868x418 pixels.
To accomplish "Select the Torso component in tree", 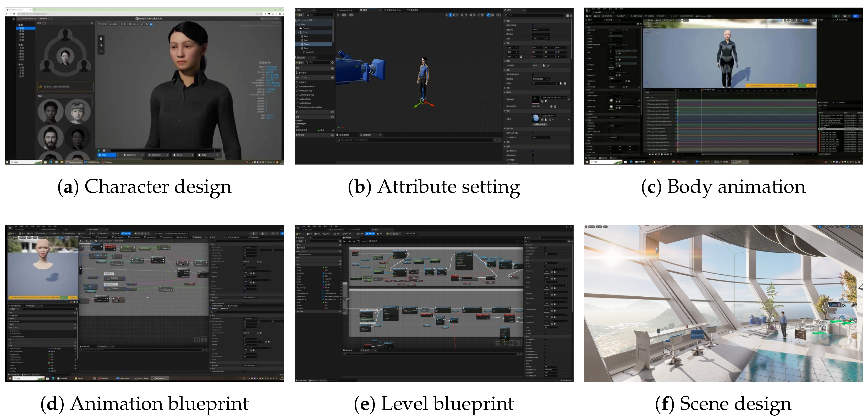I will point(306,44).
